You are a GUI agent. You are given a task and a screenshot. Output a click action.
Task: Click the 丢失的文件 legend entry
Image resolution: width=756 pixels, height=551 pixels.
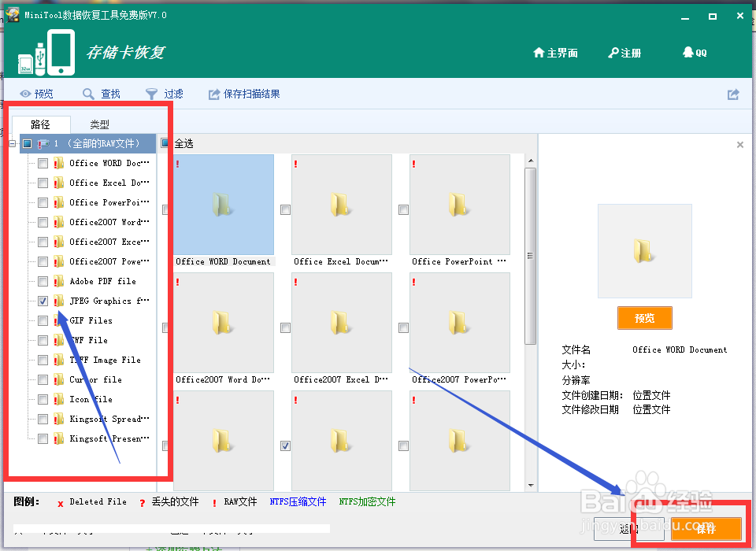coord(169,502)
